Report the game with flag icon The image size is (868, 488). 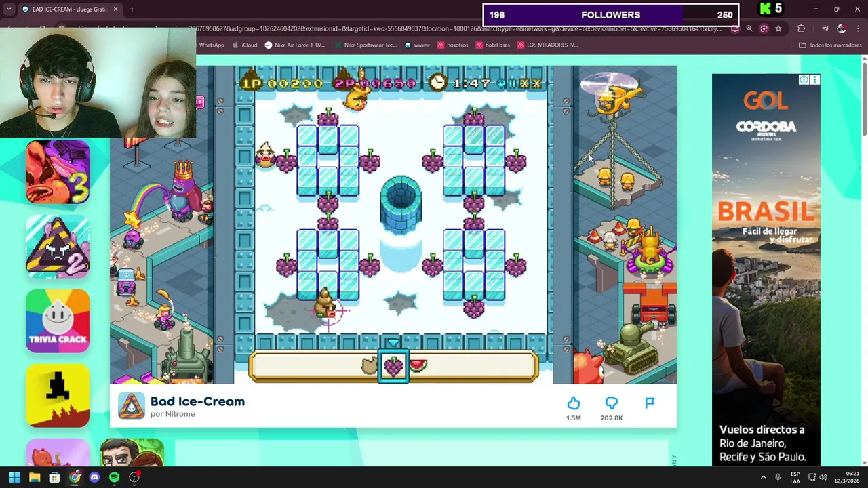[650, 403]
